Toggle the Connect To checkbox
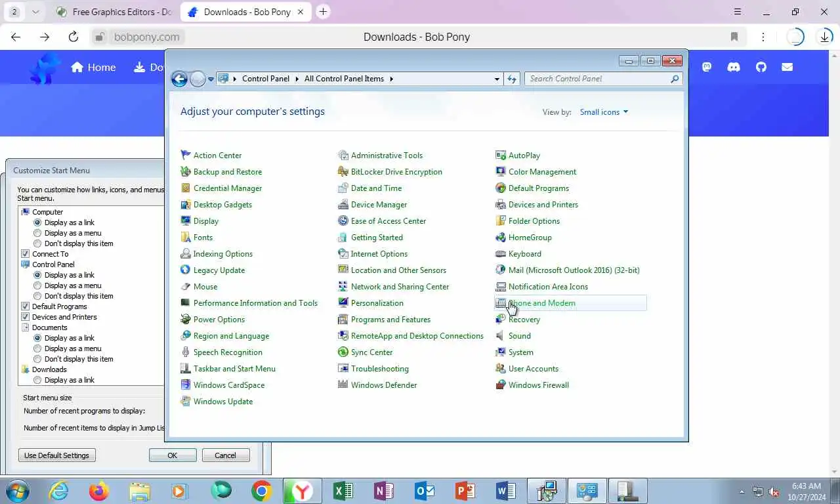The width and height of the screenshot is (840, 504). 26,254
